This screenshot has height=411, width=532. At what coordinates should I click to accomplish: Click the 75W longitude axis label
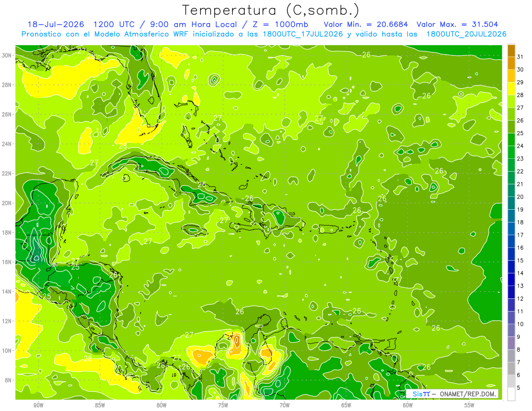[223, 406]
